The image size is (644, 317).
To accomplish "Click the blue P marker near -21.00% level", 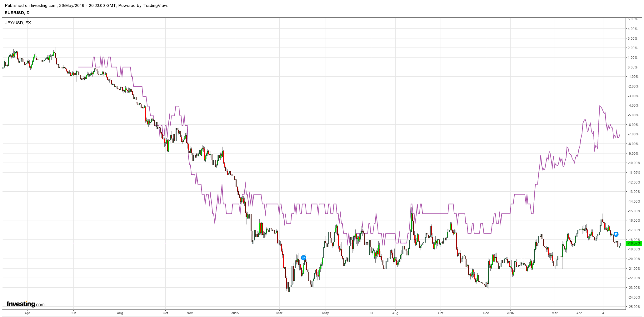I will coord(303,258).
